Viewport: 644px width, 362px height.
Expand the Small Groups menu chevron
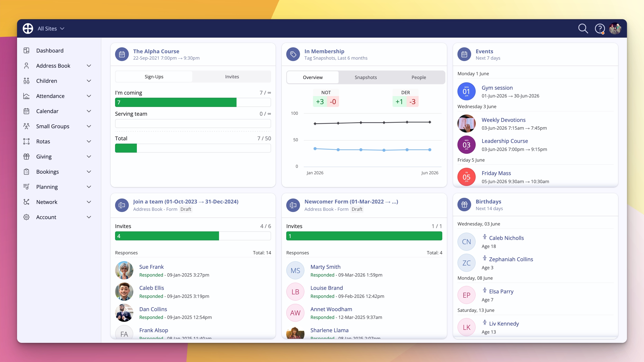coord(89,126)
